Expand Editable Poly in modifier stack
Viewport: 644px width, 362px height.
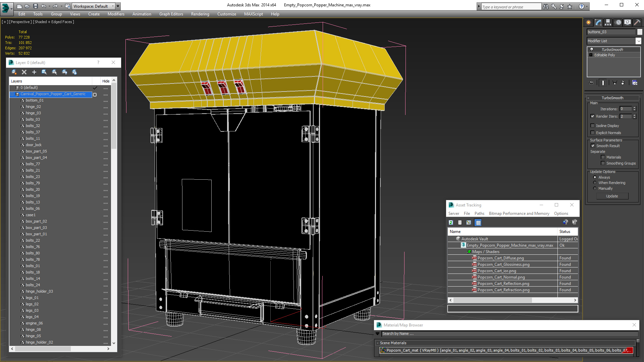point(591,55)
